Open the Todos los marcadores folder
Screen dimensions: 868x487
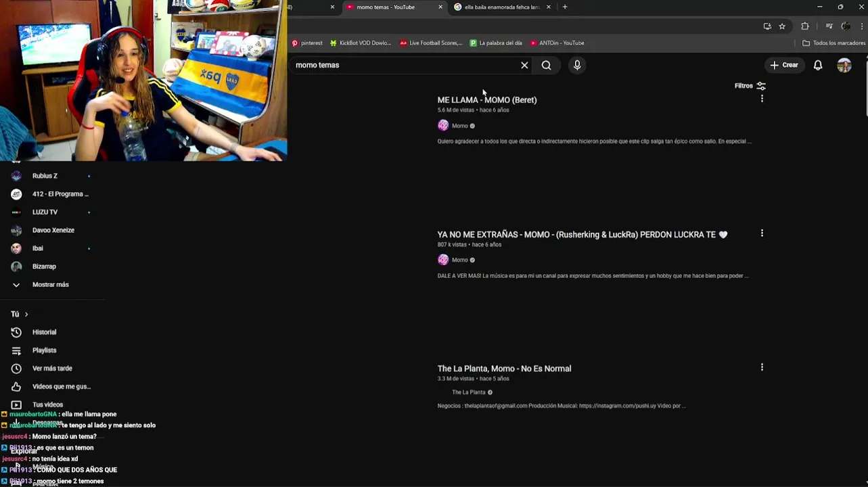(833, 43)
